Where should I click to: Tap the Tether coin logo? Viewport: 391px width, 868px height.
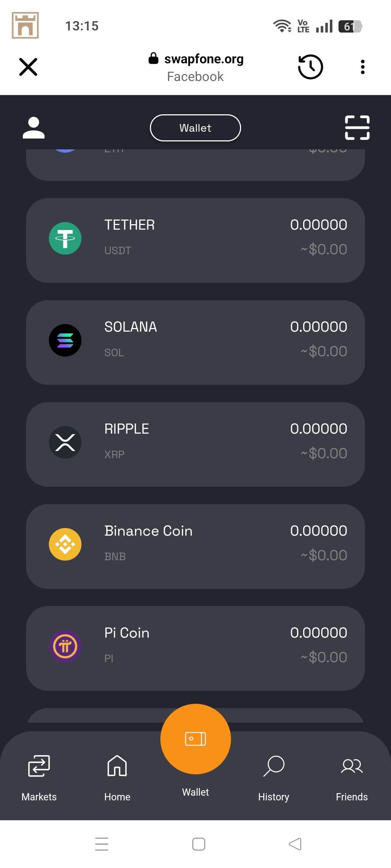[x=65, y=238]
